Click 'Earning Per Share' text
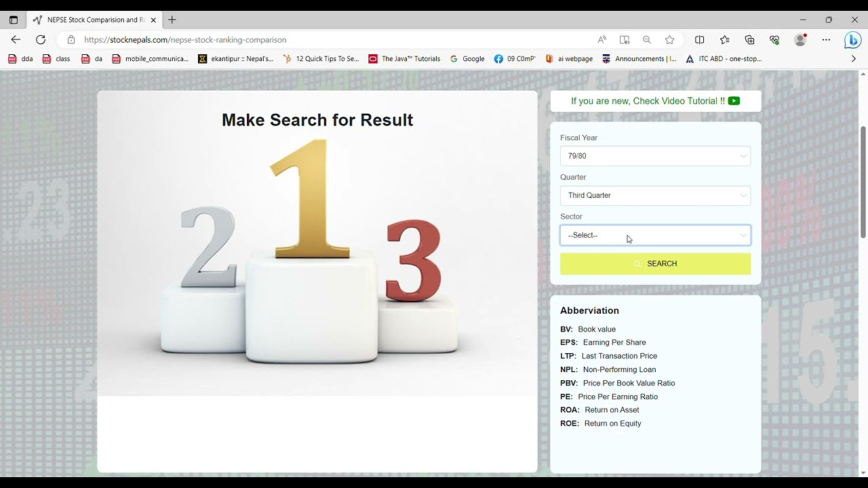This screenshot has width=868, height=488. click(614, 342)
